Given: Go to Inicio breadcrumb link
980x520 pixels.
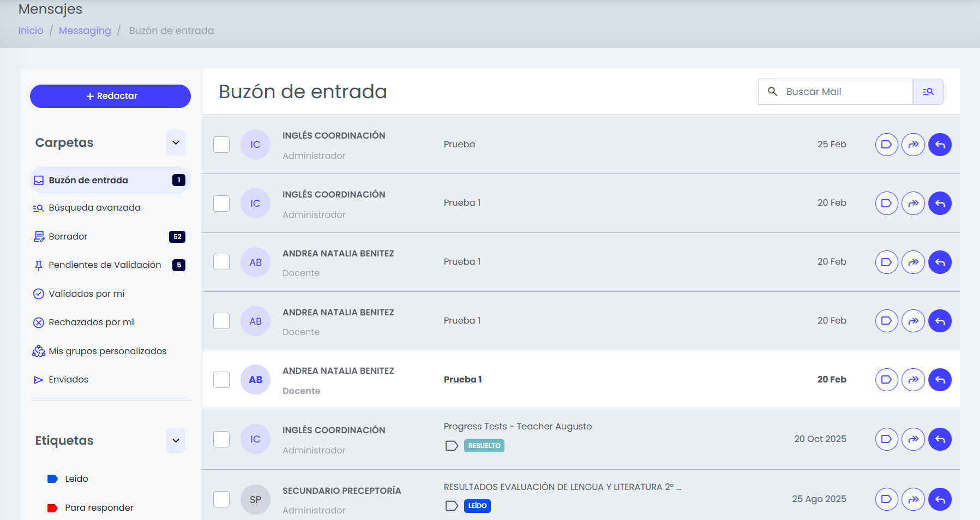Looking at the screenshot, I should pos(31,31).
